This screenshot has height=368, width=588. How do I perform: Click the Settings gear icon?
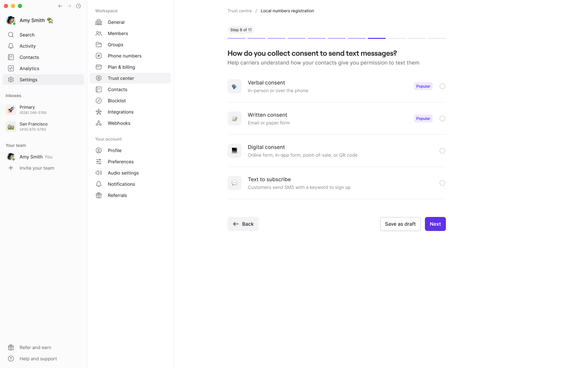coord(11,80)
